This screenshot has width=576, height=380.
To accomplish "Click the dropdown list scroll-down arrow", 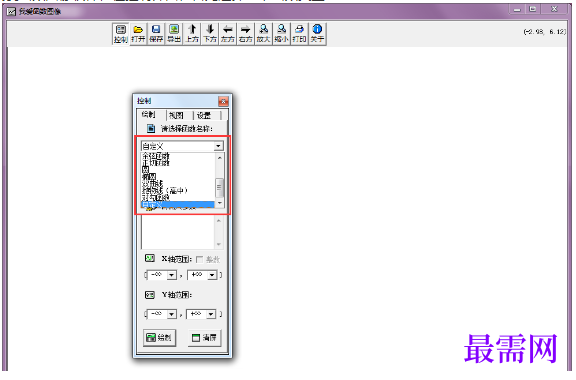I will click(219, 203).
